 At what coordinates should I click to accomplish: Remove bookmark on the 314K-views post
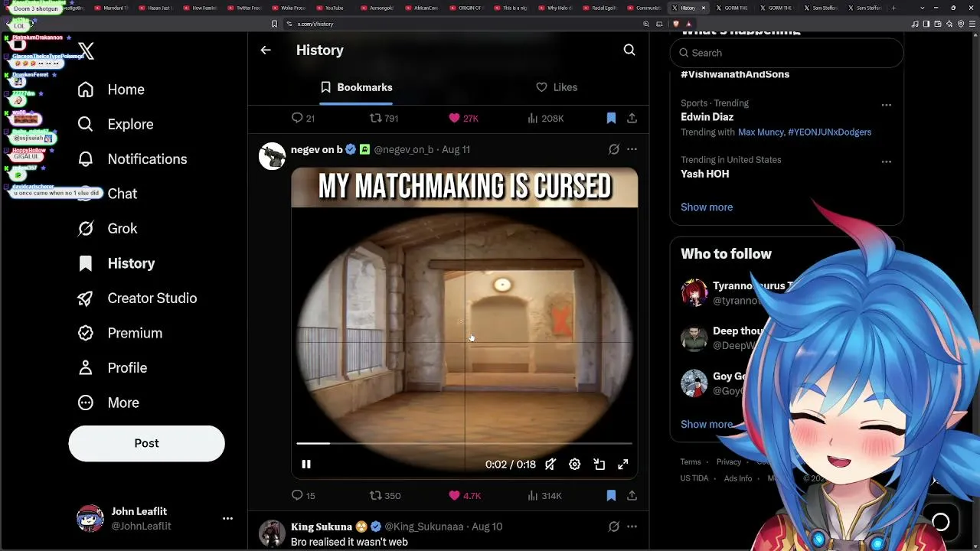[x=611, y=496]
